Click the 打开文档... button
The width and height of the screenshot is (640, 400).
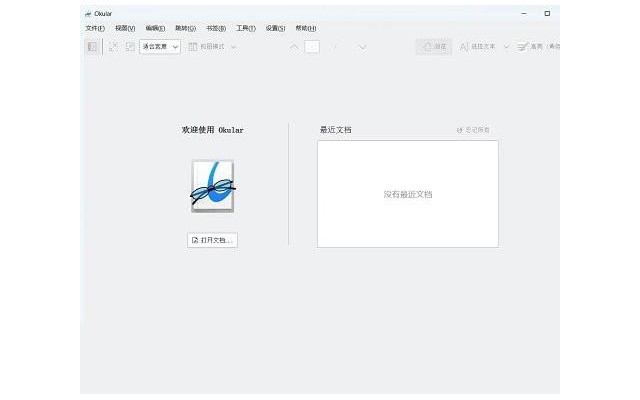[x=212, y=240]
